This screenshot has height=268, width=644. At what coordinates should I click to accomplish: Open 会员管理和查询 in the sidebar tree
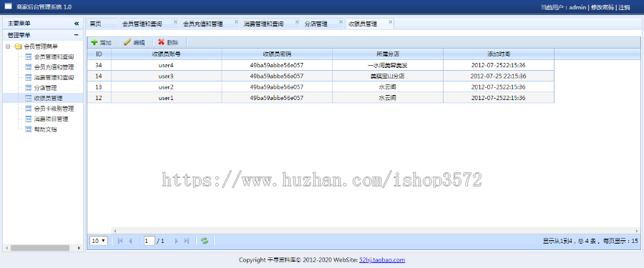54,56
